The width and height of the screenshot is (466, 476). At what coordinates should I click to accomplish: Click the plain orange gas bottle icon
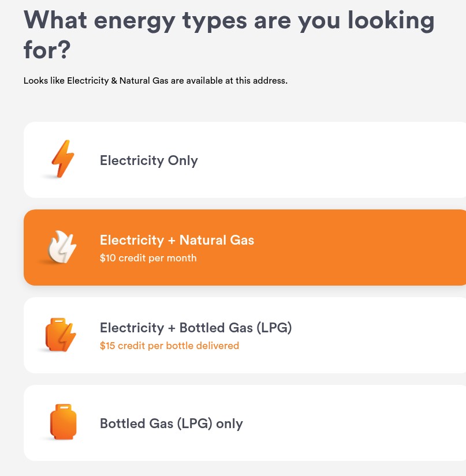coord(62,423)
